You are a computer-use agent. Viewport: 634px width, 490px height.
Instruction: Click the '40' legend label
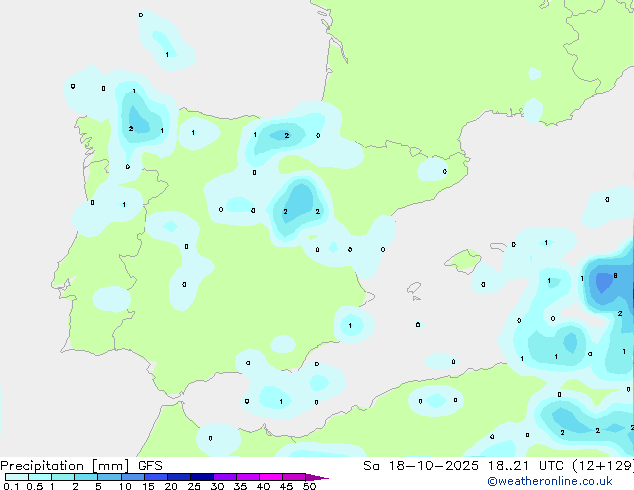pos(263,486)
